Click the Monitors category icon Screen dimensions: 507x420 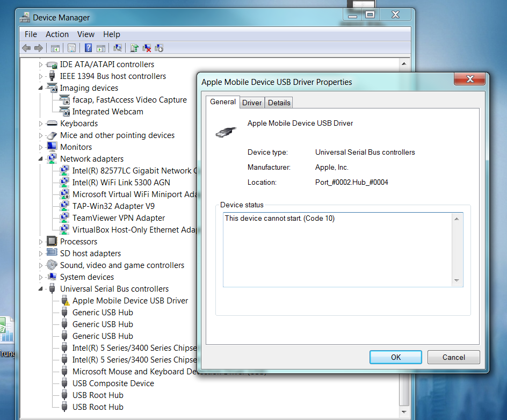pos(52,147)
